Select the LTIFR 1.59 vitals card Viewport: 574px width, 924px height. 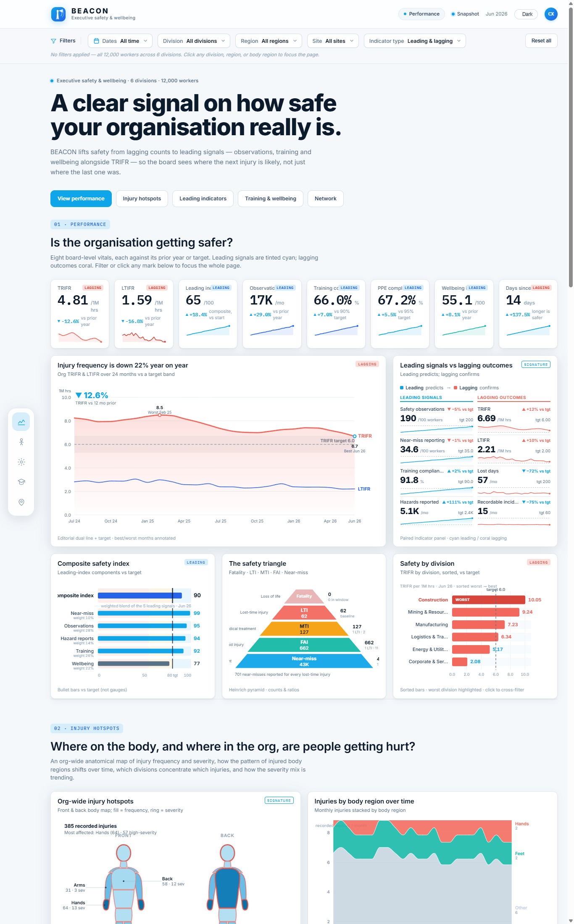[144, 314]
